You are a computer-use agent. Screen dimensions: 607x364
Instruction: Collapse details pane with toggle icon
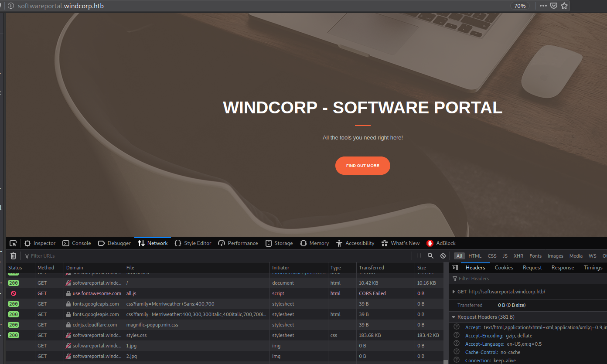click(455, 268)
